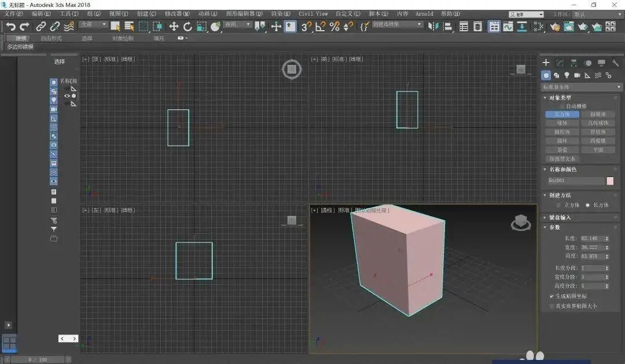Open the 编辑(E) menu
Screen dimensions: 625x364
click(x=41, y=13)
